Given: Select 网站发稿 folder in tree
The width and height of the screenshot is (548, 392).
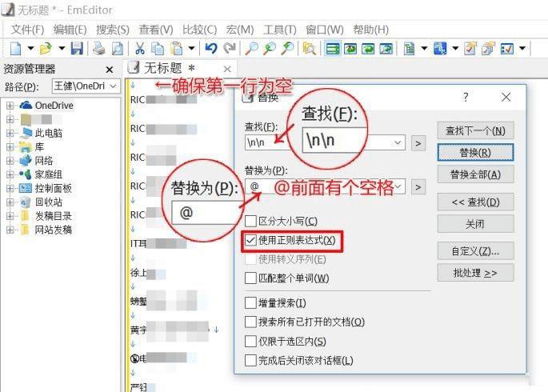Looking at the screenshot, I should [x=53, y=230].
